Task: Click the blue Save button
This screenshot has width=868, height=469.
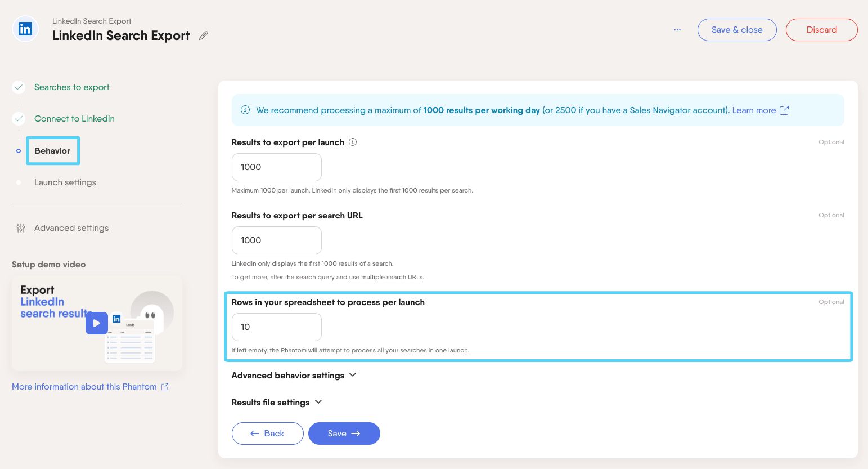Action: pos(344,434)
